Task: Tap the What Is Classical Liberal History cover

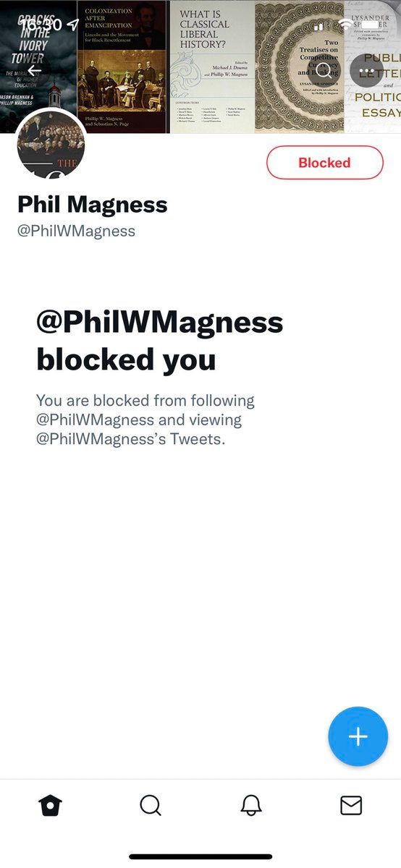Action: click(212, 67)
